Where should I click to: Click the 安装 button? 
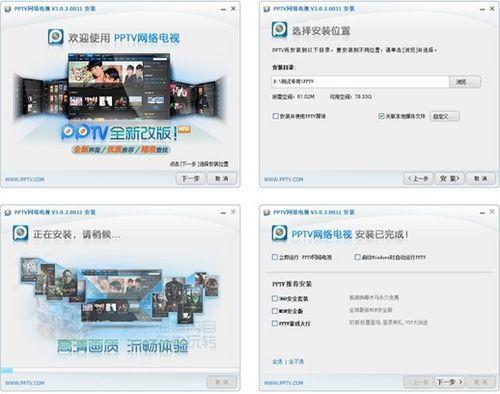[449, 179]
